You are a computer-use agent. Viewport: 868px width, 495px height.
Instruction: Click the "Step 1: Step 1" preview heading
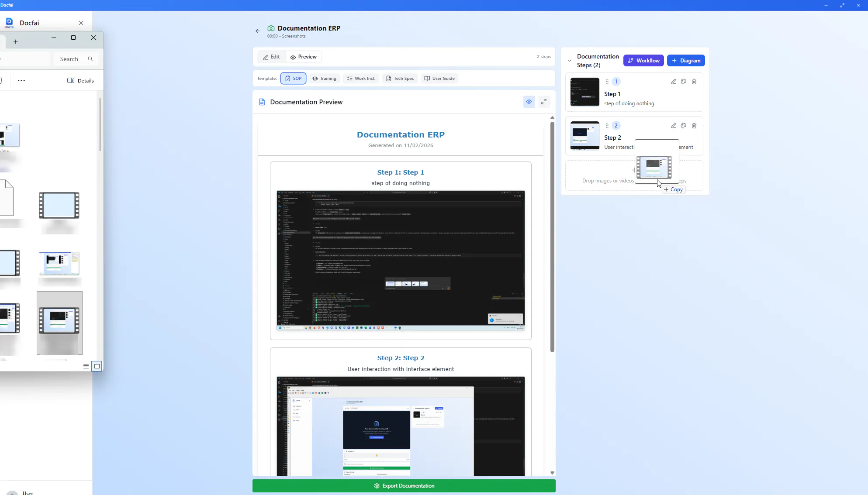(401, 172)
